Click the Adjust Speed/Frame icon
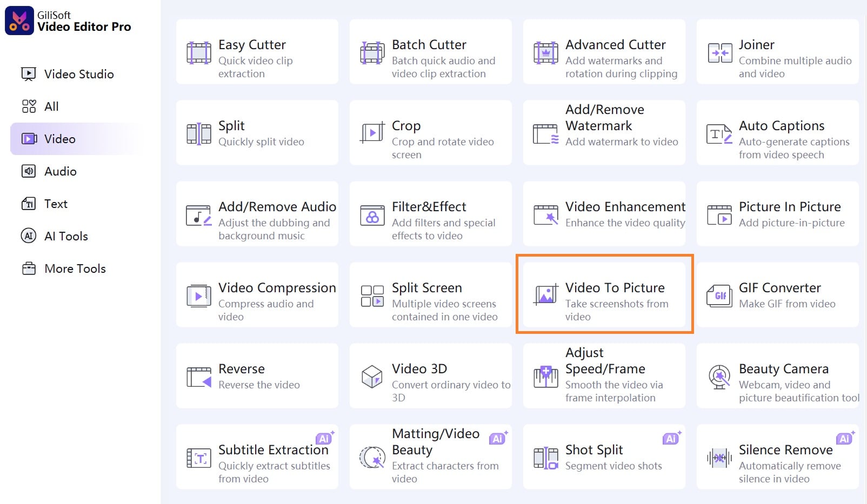867x504 pixels. click(x=546, y=377)
